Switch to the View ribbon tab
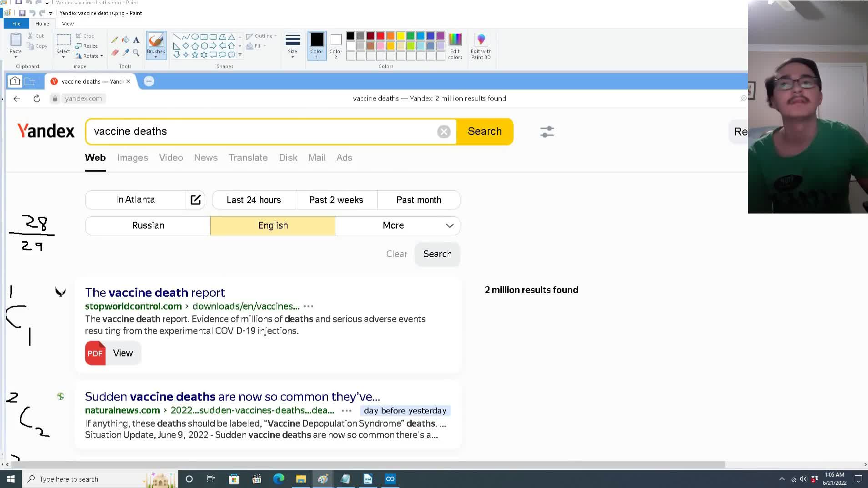Screen dimensions: 868x488 (68, 24)
